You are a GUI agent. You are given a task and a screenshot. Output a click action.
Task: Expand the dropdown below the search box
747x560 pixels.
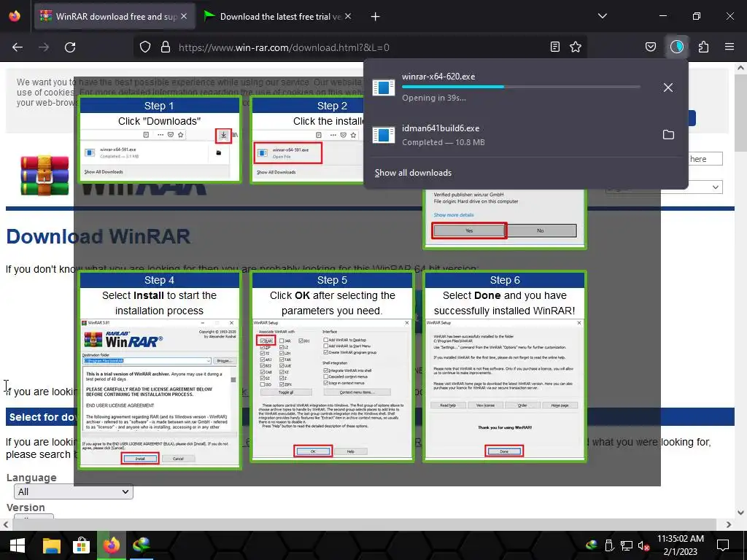[x=664, y=187]
